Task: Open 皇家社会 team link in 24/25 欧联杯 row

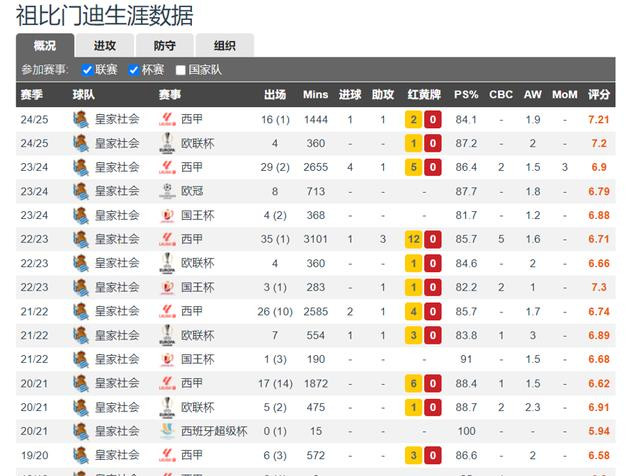Action: pyautogui.click(x=117, y=143)
